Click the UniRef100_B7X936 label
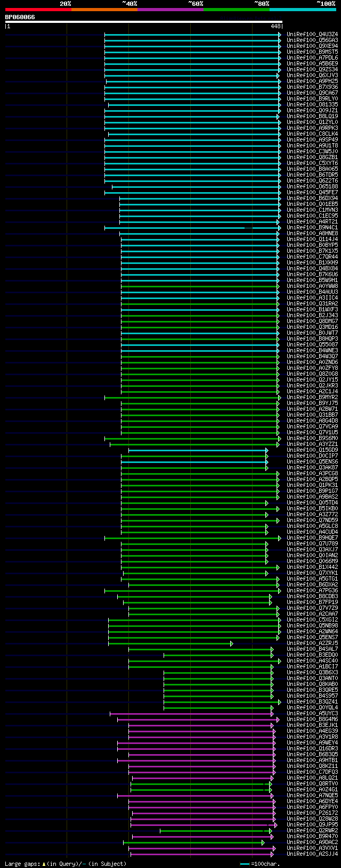 pos(312,87)
